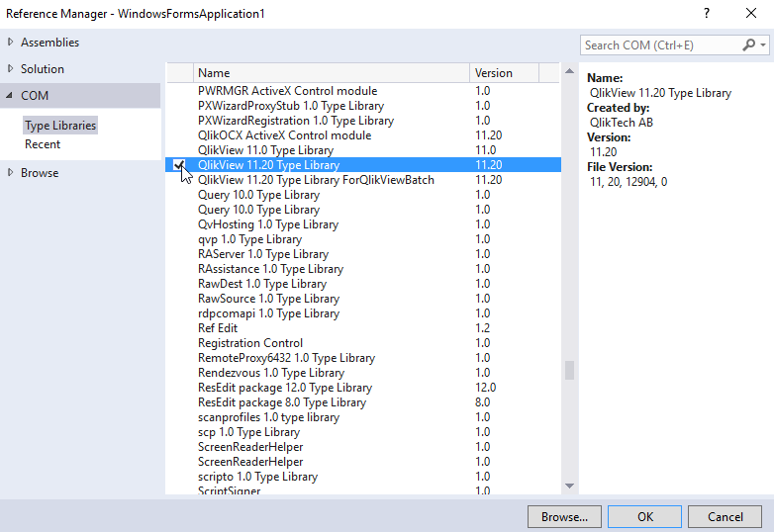Click the search magnifier icon
Image resolution: width=774 pixels, height=532 pixels.
click(x=748, y=45)
